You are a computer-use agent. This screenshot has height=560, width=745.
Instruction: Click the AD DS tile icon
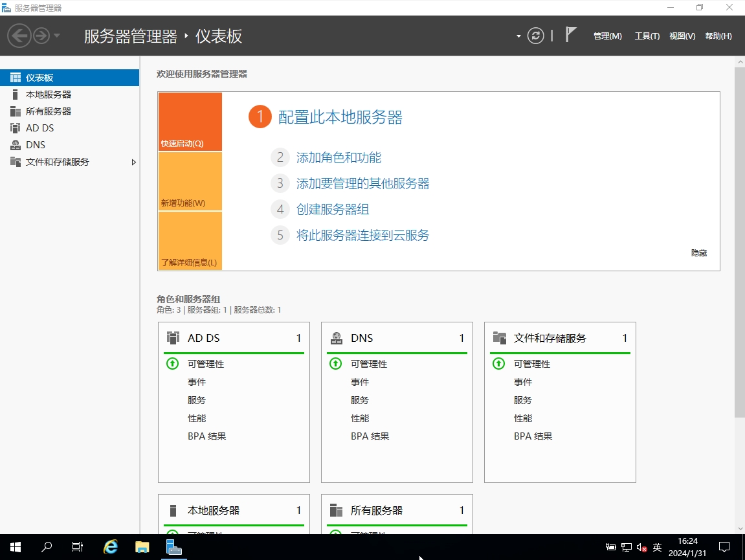pos(173,338)
